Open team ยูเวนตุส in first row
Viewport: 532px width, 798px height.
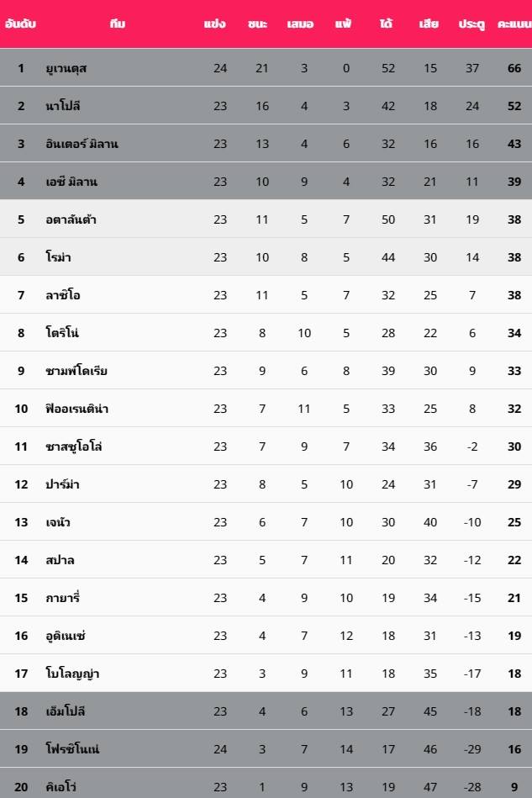66,68
